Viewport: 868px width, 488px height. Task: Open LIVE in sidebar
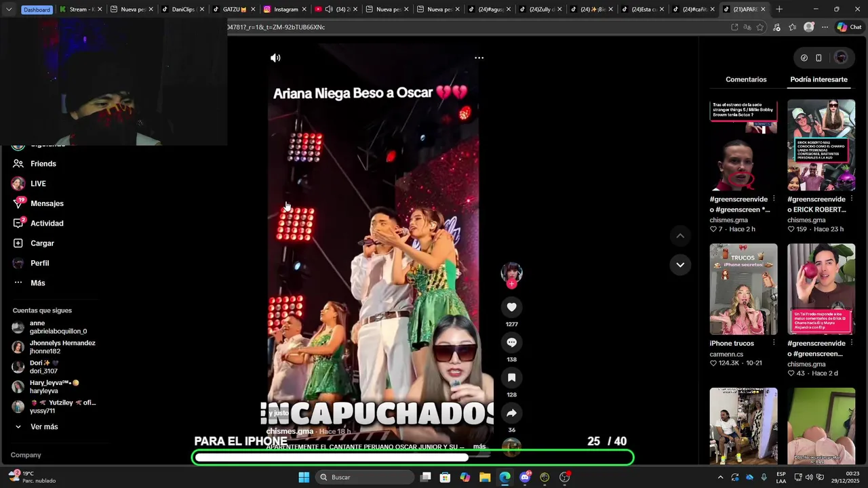pos(38,184)
